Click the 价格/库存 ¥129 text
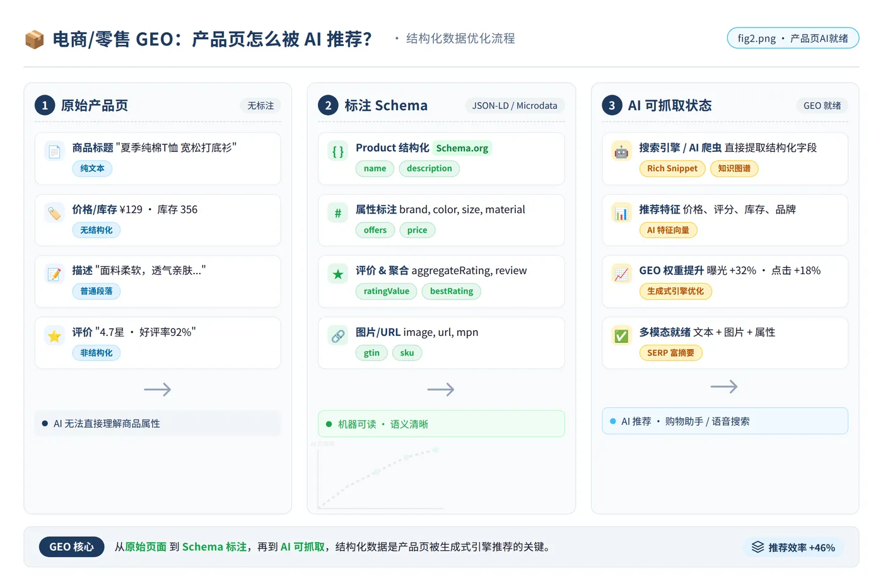The width and height of the screenshot is (883, 588). point(135,209)
